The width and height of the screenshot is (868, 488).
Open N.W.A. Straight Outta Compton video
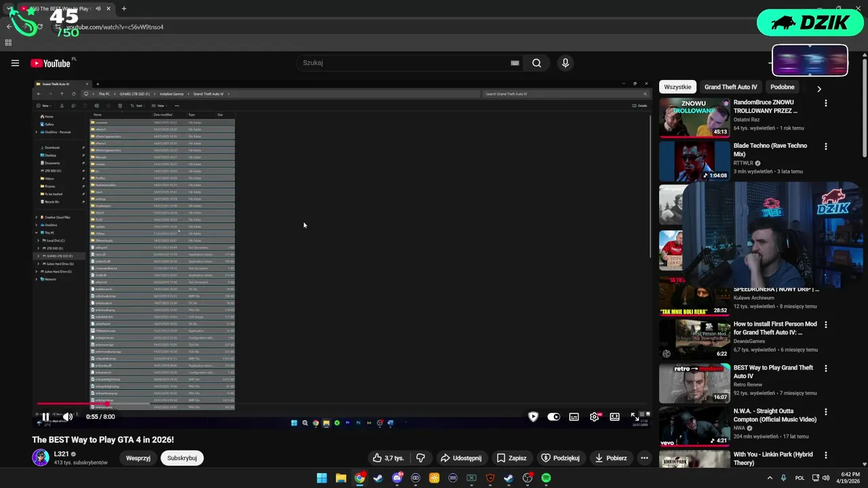[x=694, y=426]
